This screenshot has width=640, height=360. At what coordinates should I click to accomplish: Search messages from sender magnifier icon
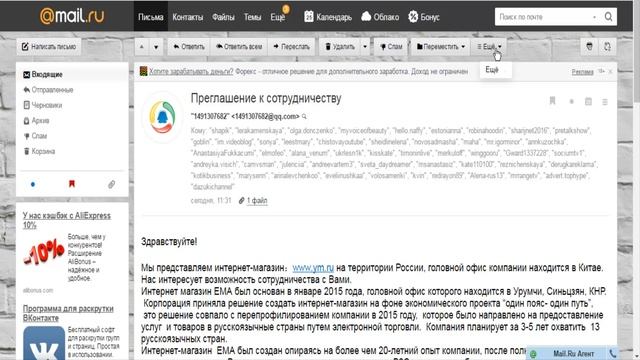(304, 117)
